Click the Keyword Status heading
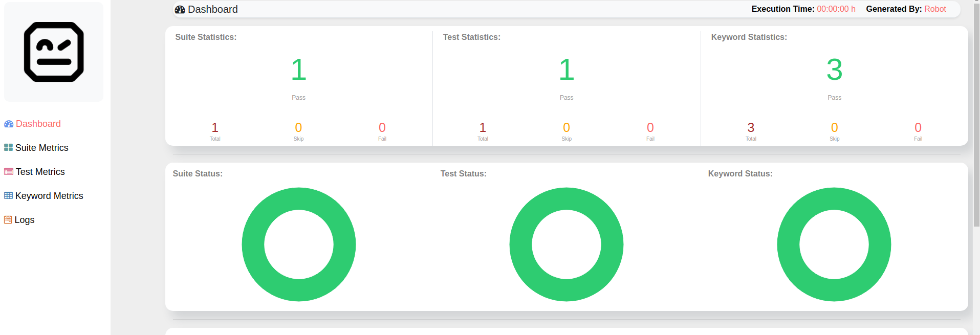This screenshot has height=335, width=980. click(741, 174)
